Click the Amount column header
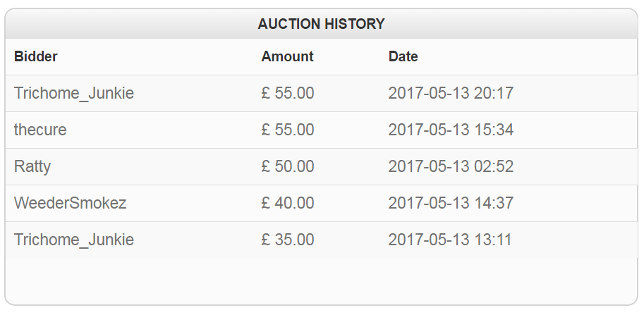Screen dimensions: 644x315 coord(287,57)
